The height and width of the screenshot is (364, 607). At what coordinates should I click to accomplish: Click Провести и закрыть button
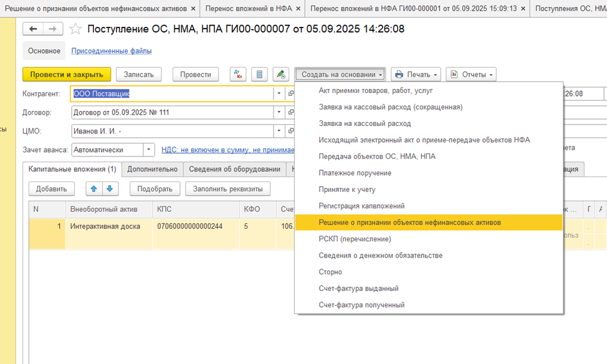point(67,74)
